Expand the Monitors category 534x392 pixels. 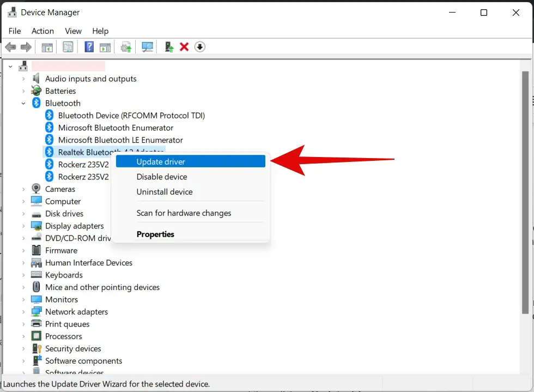point(23,300)
